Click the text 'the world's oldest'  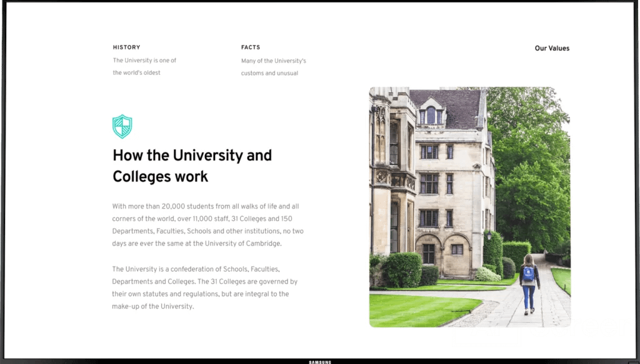(x=137, y=72)
